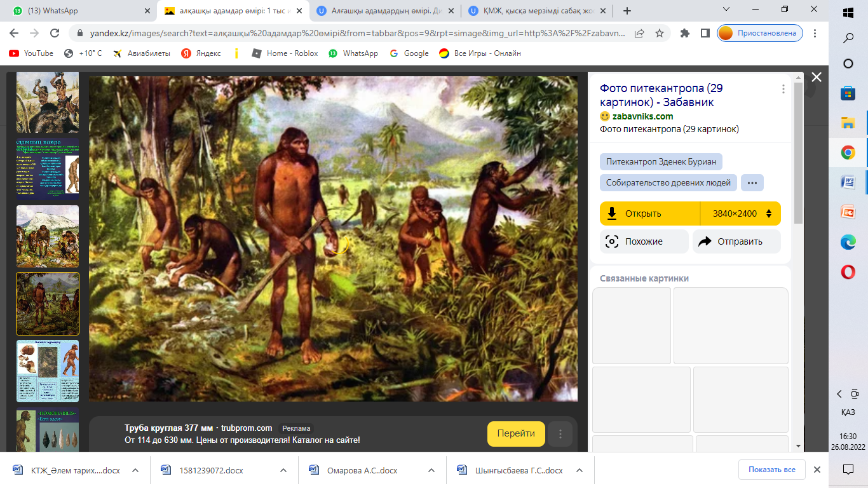Show more related tags with ellipsis

[x=752, y=183]
